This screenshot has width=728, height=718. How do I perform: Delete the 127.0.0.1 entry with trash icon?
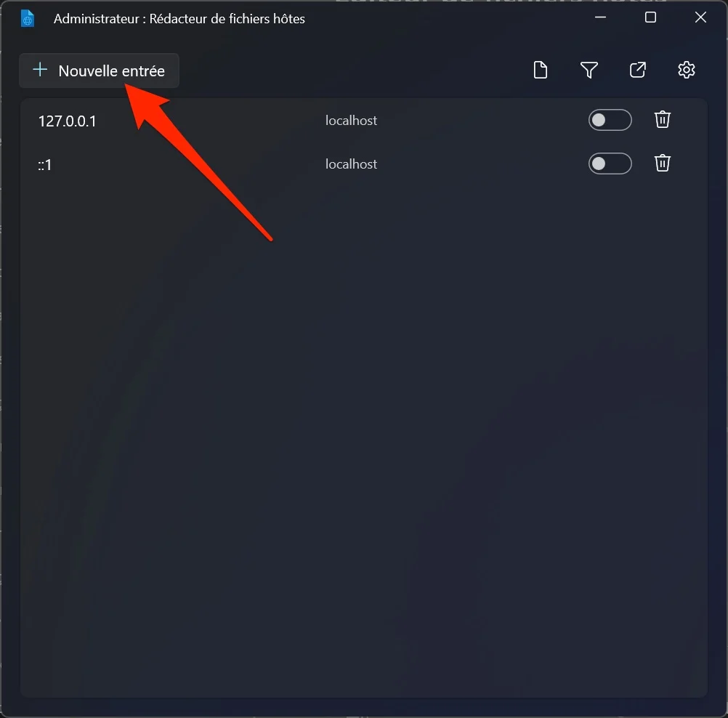[663, 120]
